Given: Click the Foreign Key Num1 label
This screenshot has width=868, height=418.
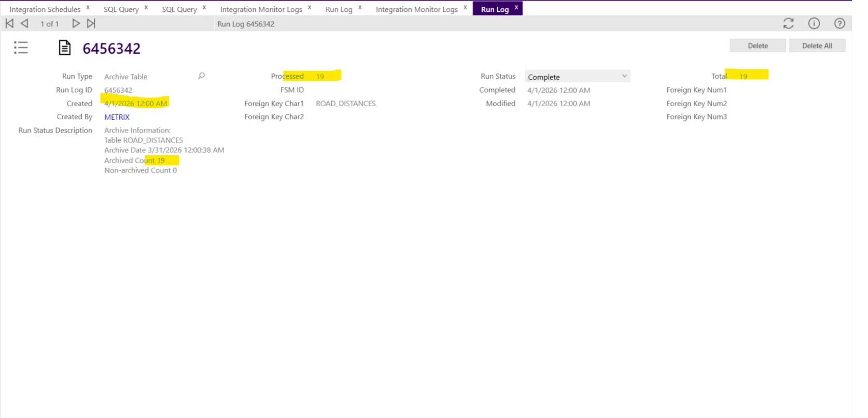Looking at the screenshot, I should click(696, 90).
